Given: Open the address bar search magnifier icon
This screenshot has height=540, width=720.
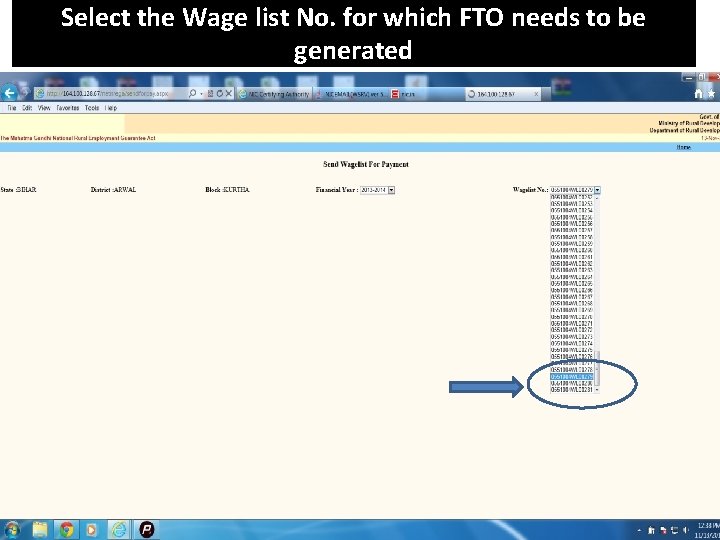Looking at the screenshot, I should pos(192,94).
